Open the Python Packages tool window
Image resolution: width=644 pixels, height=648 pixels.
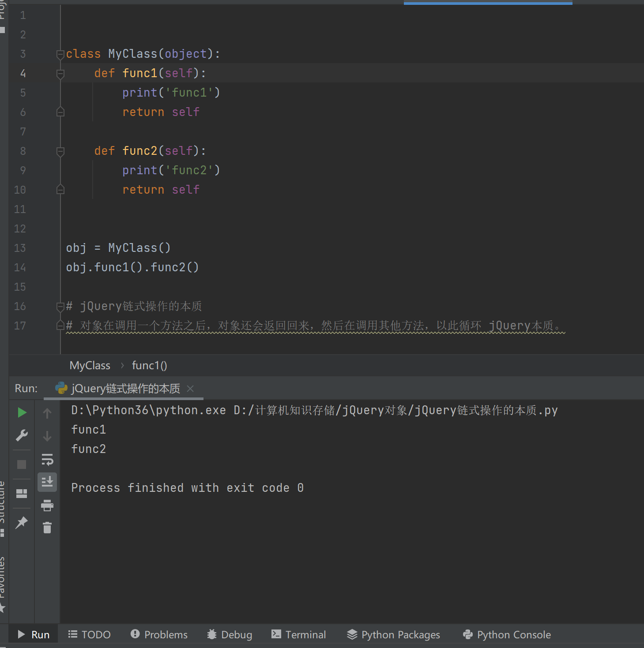tap(394, 635)
